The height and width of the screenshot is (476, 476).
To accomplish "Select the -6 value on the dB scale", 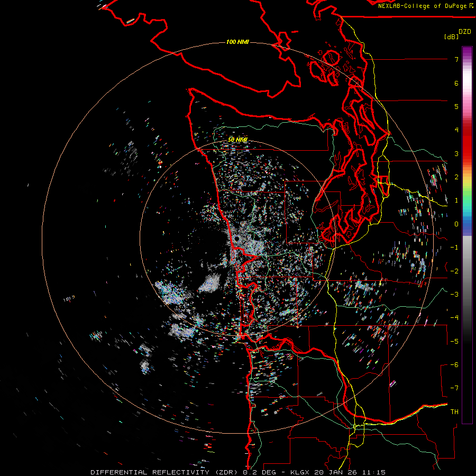I will tap(454, 365).
